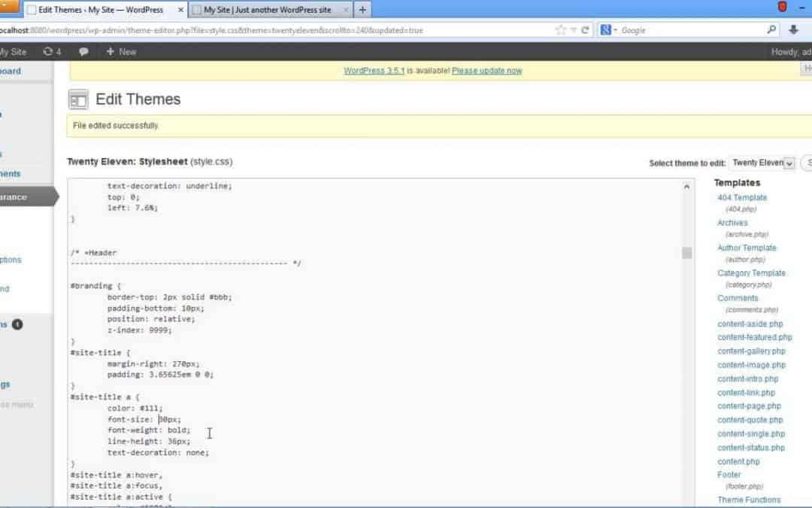Close the My Site browser tab
812x508 pixels.
tap(346, 10)
